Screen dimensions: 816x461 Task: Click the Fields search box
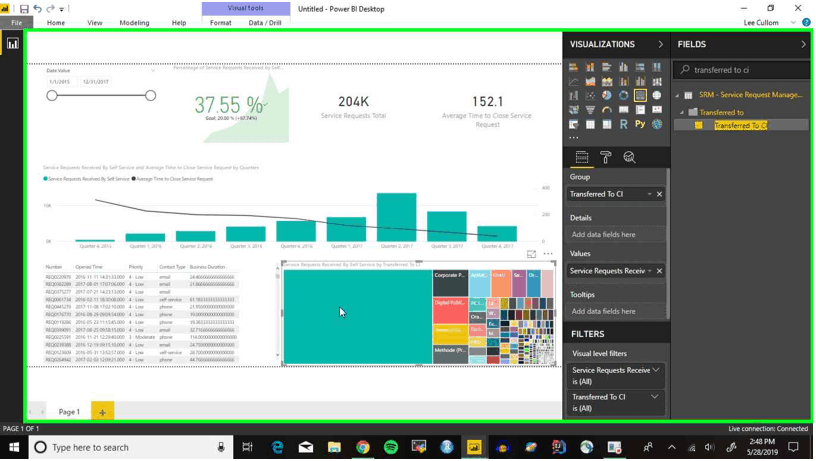pos(741,70)
